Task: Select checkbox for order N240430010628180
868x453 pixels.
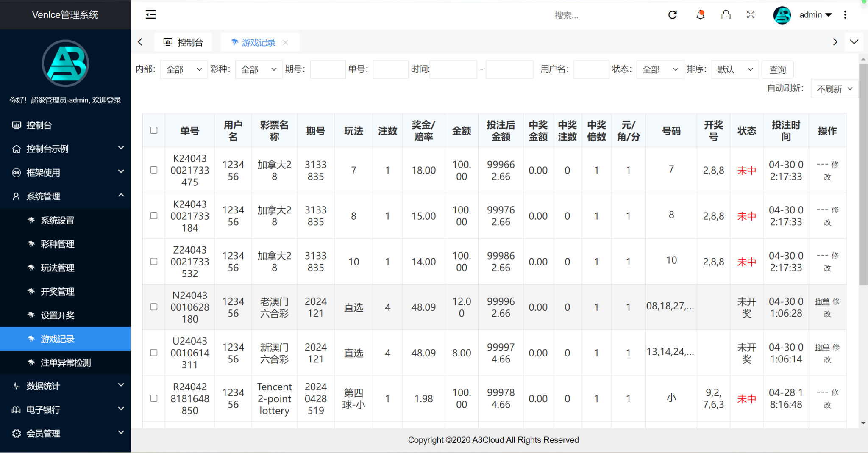Action: pyautogui.click(x=154, y=307)
